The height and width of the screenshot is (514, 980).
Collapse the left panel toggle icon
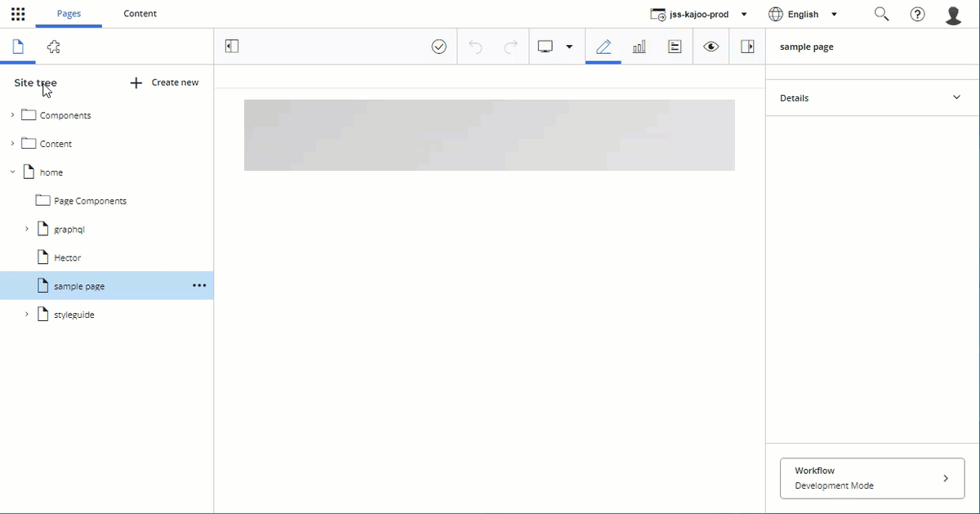232,47
